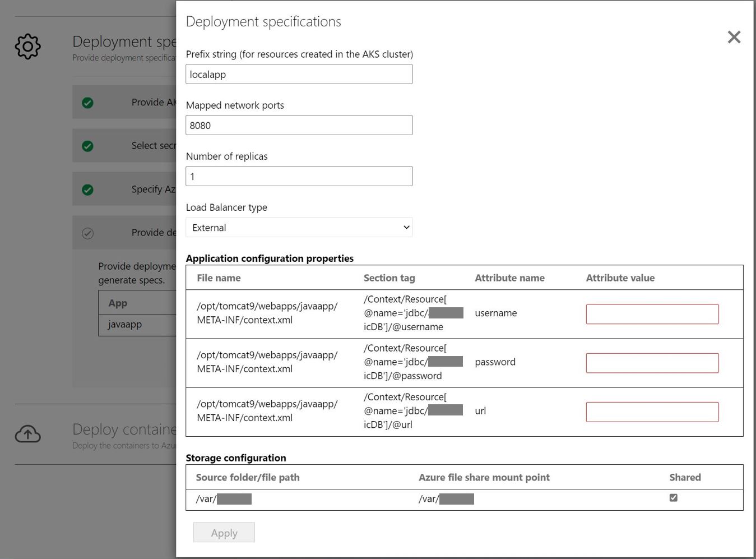Click the Prefix string input field
This screenshot has height=559, width=756.
coord(299,73)
